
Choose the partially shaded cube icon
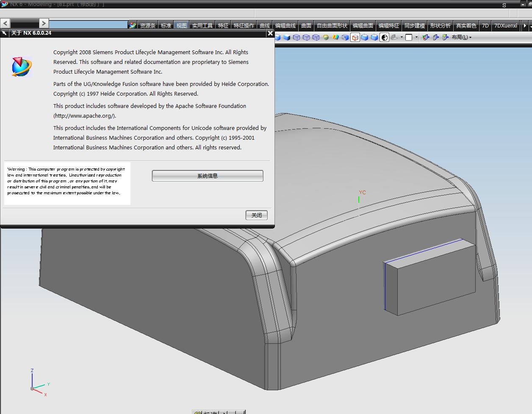click(x=345, y=37)
